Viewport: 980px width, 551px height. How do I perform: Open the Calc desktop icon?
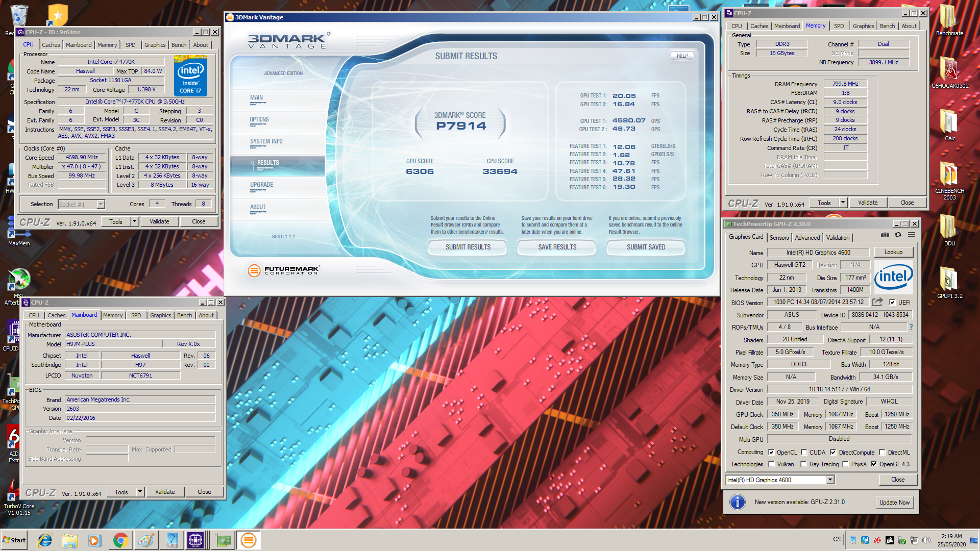[x=949, y=125]
